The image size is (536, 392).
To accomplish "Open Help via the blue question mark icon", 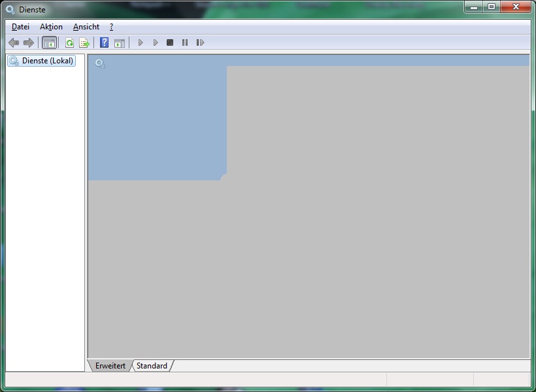I will (x=105, y=42).
